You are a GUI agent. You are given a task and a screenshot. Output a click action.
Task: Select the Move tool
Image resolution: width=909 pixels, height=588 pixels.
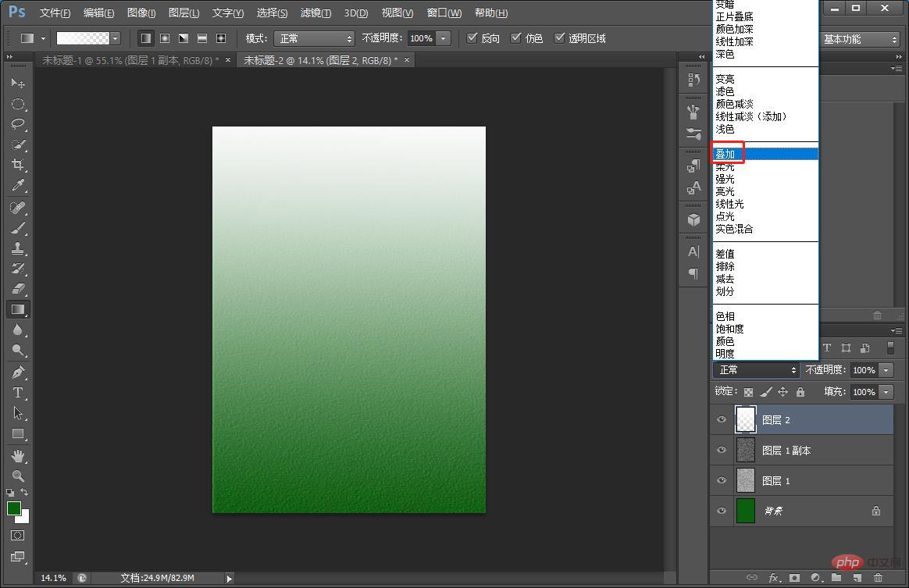click(17, 84)
